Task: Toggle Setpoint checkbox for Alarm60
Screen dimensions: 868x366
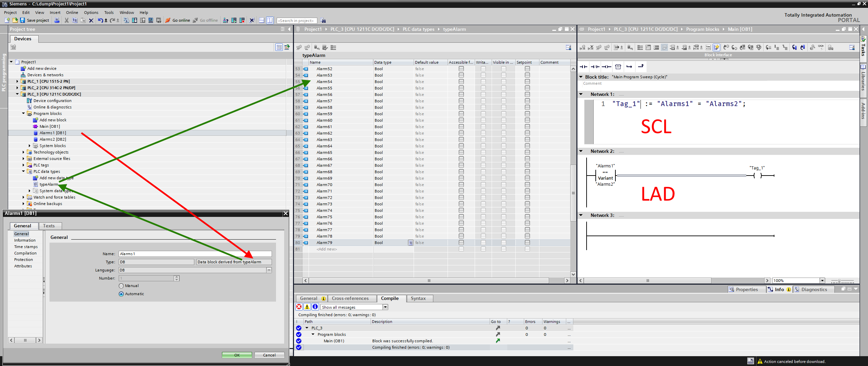Action: (x=527, y=120)
